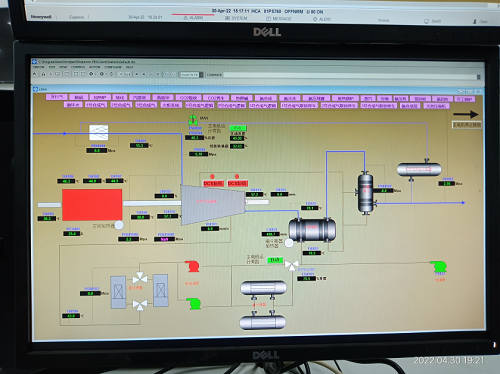The width and height of the screenshot is (500, 374).
Task: Click the black right arrow for next page
Action: pos(466,114)
